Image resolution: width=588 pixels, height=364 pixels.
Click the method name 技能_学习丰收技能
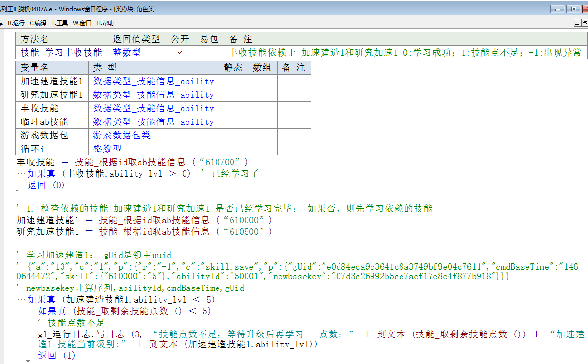click(61, 52)
